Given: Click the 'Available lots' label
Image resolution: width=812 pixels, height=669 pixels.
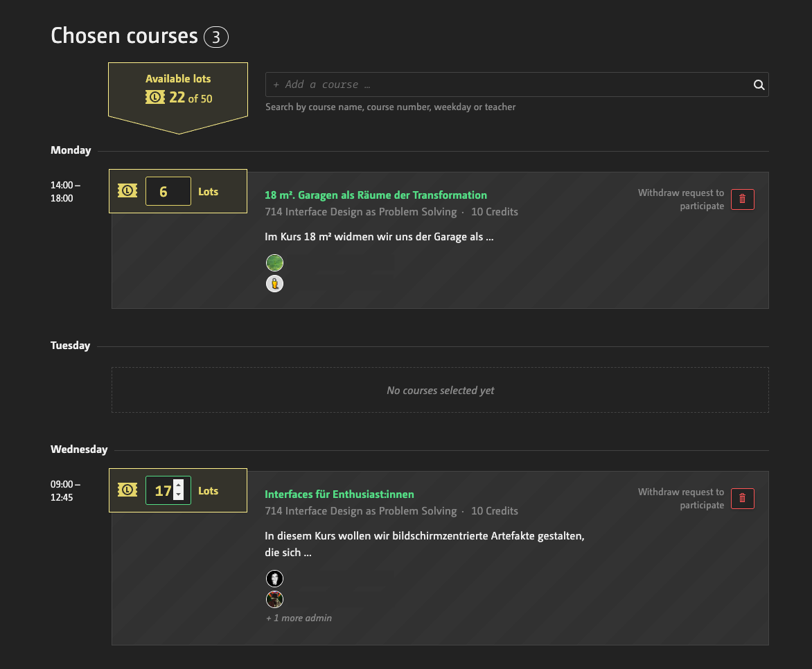Looking at the screenshot, I should click(x=178, y=79).
